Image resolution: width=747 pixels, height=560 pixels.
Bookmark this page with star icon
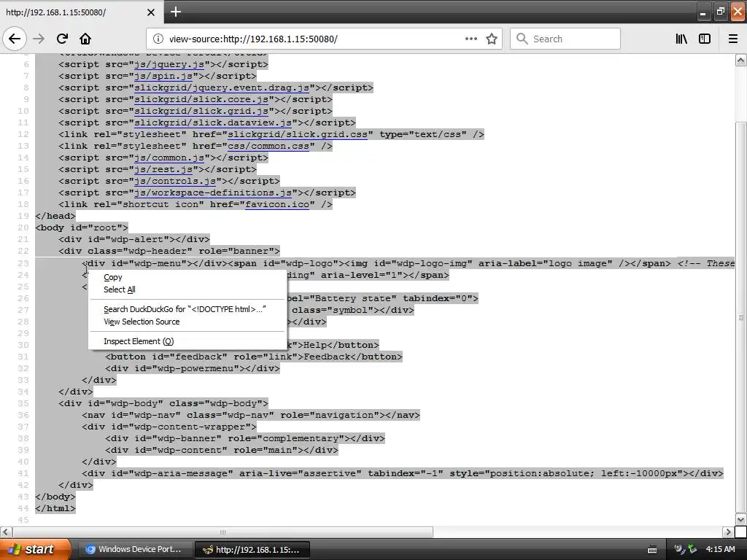[x=492, y=39]
